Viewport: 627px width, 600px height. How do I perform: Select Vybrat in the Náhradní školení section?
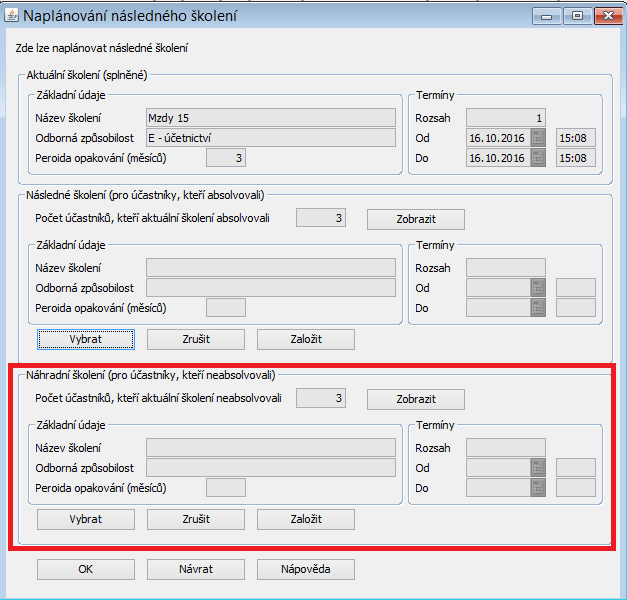pos(85,519)
